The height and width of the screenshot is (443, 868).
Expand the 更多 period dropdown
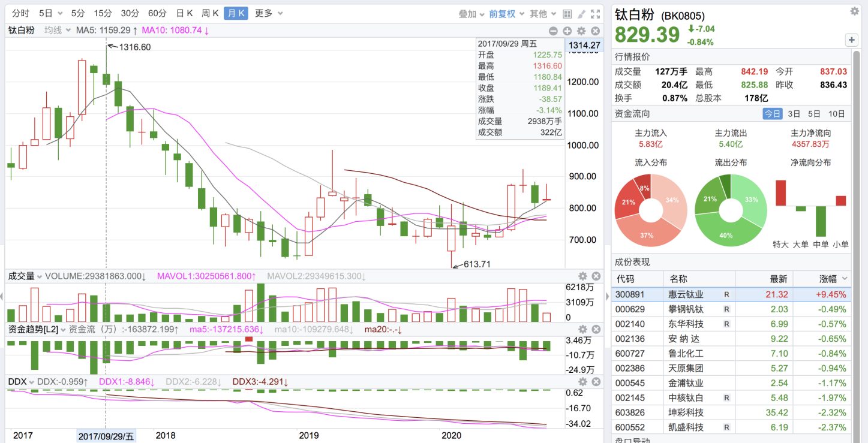point(268,13)
